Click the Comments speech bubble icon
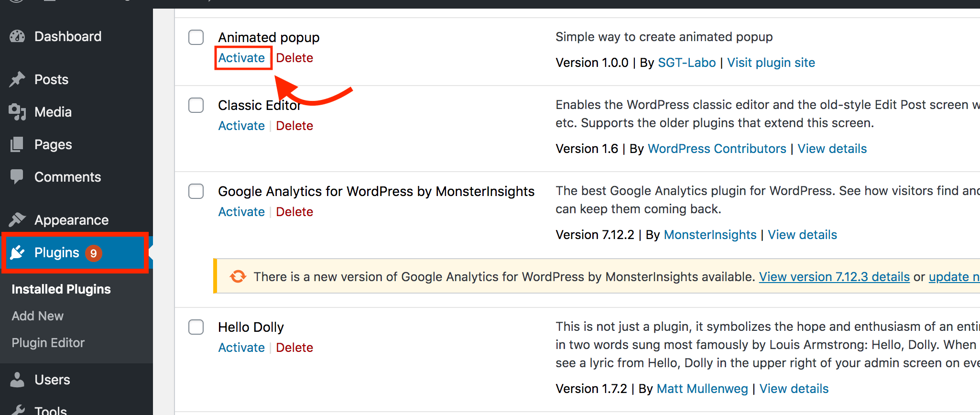This screenshot has width=980, height=415. (x=17, y=177)
